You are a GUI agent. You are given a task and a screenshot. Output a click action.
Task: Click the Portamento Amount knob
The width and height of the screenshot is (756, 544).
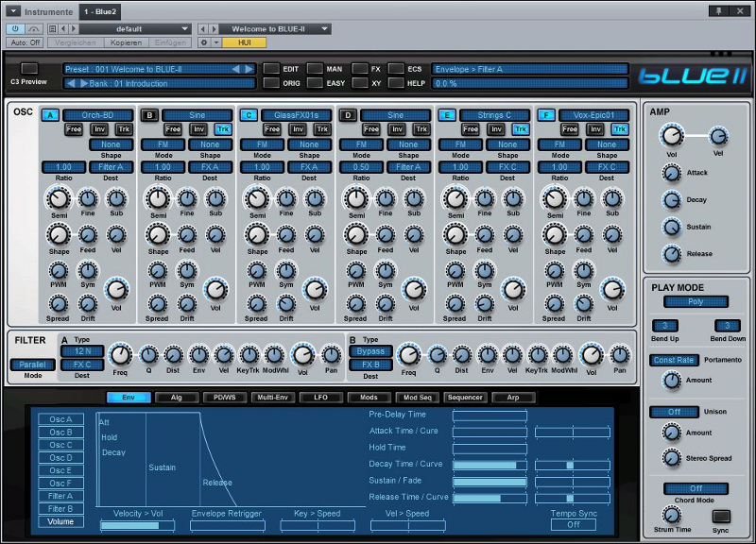tap(671, 381)
